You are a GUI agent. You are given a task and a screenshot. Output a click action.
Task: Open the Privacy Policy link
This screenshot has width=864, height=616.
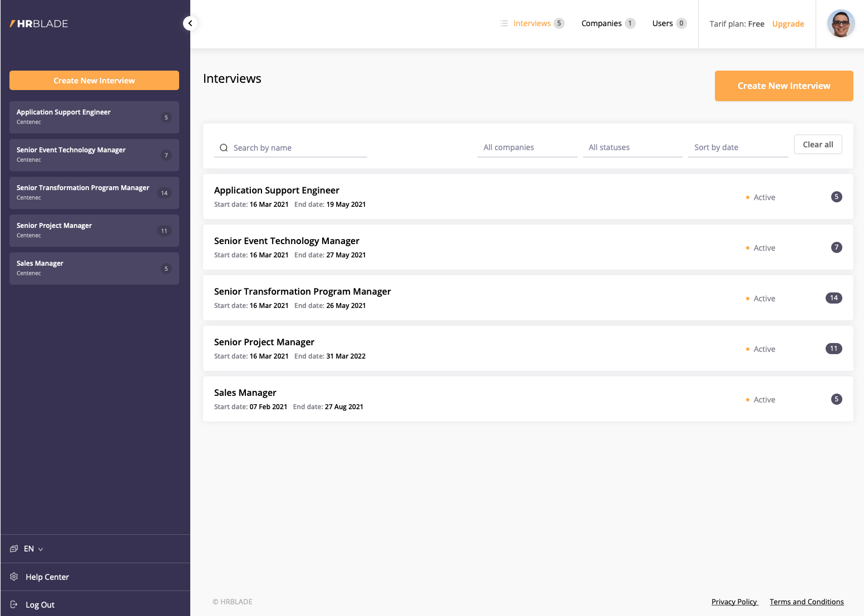coord(734,602)
